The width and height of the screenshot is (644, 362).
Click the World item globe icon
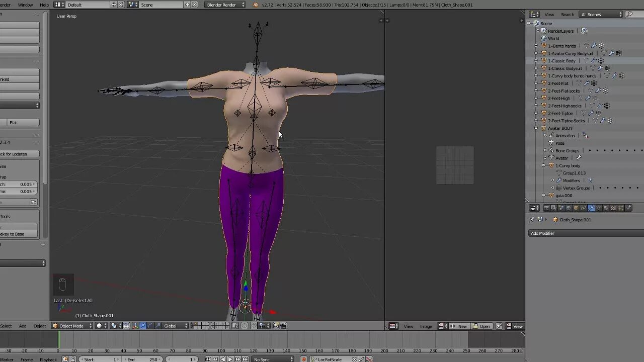pyautogui.click(x=544, y=38)
